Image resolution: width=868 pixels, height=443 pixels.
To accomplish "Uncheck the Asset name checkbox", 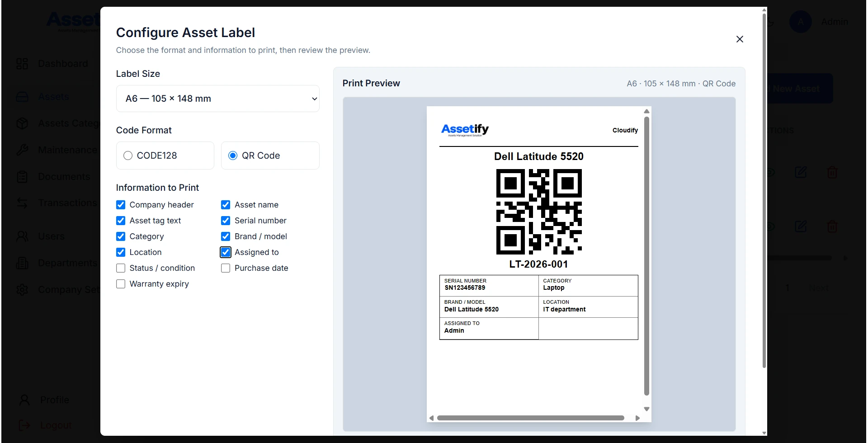I will (x=226, y=205).
